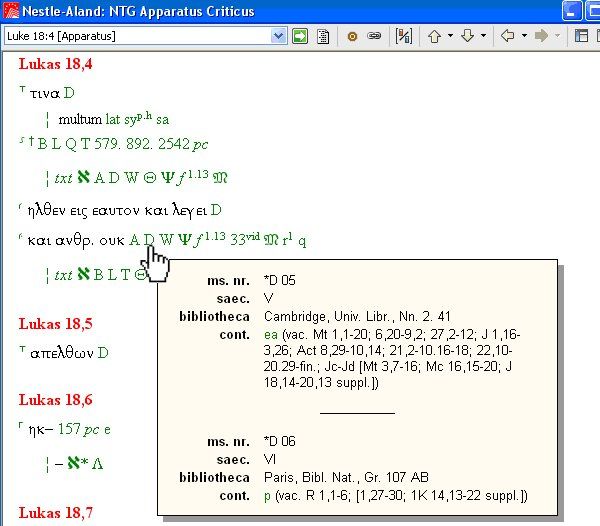Click the orange circle sync icon
Image resolution: width=600 pixels, height=526 pixels.
click(x=352, y=36)
